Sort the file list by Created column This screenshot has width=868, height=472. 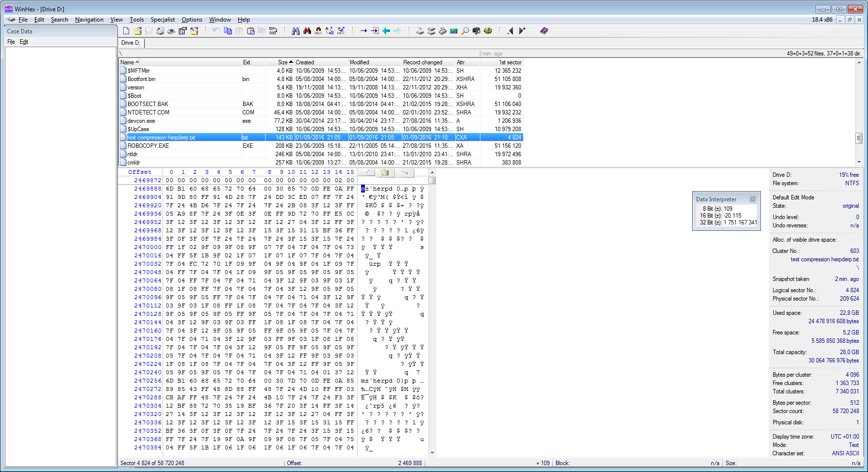pos(321,62)
